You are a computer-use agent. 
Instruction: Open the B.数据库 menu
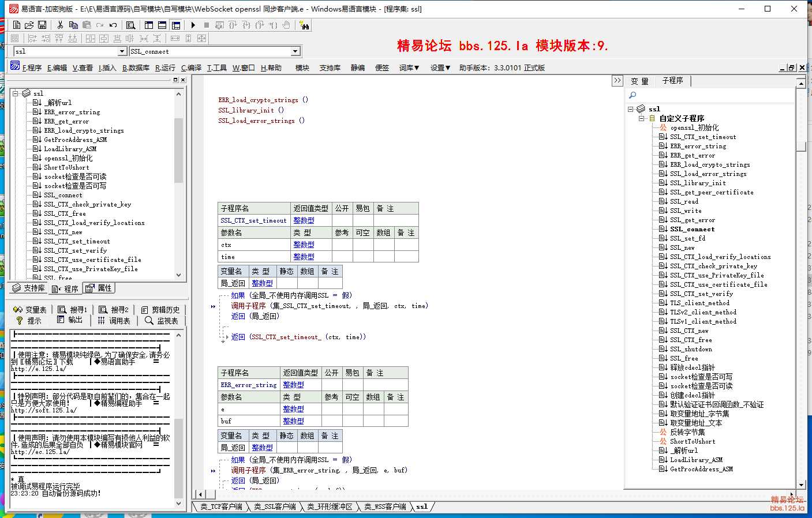pyautogui.click(x=136, y=67)
